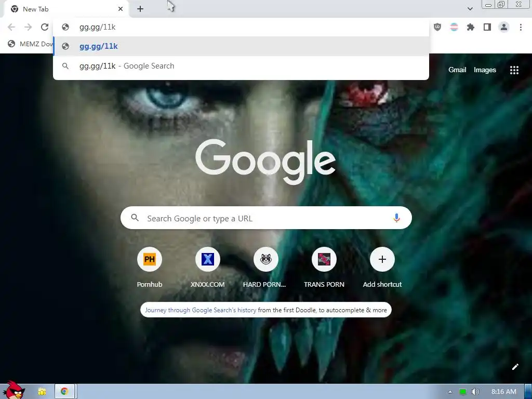Reload the current page
This screenshot has width=532, height=399.
pyautogui.click(x=45, y=27)
